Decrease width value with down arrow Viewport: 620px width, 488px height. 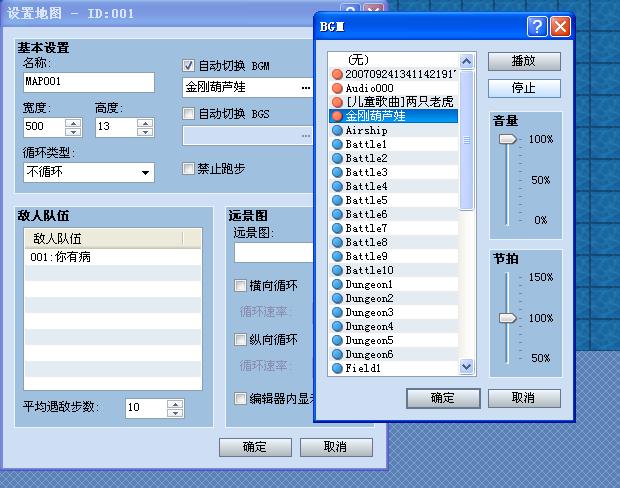click(x=73, y=132)
